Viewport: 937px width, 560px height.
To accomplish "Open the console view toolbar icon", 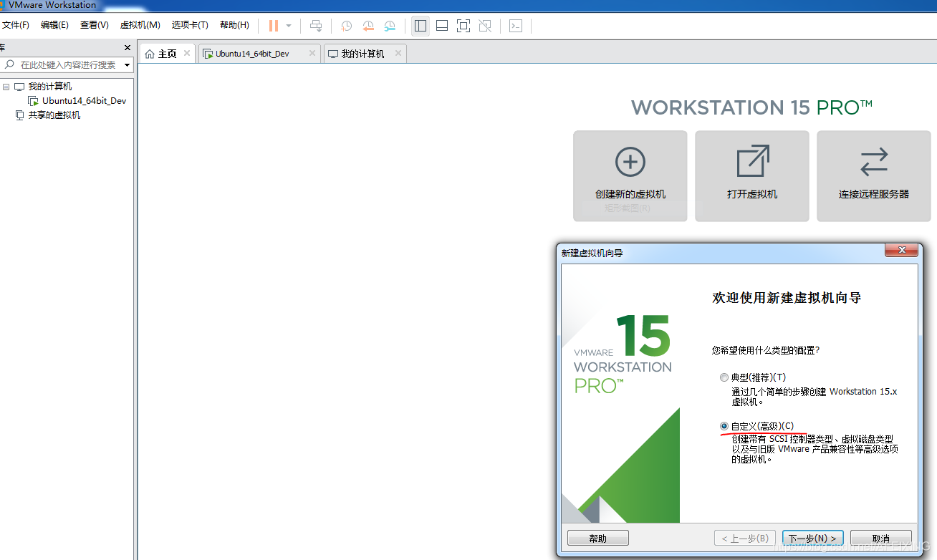I will click(x=515, y=26).
